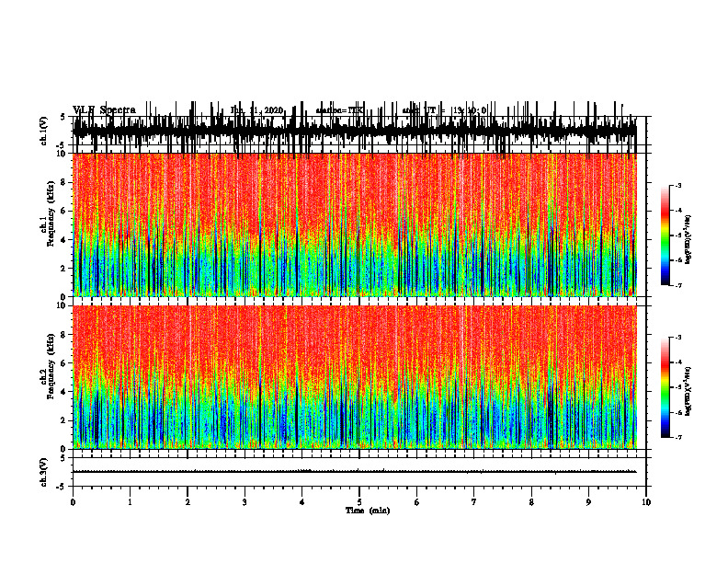Click the start UT time label
This screenshot has height=563, width=728.
coord(444,110)
